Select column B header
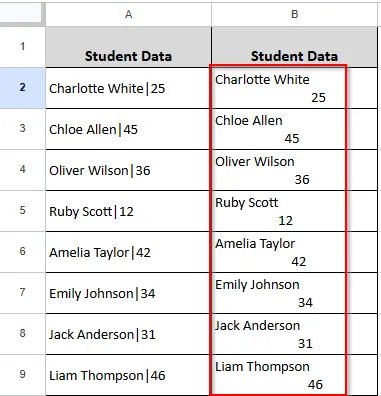381x396 pixels. pyautogui.click(x=294, y=14)
